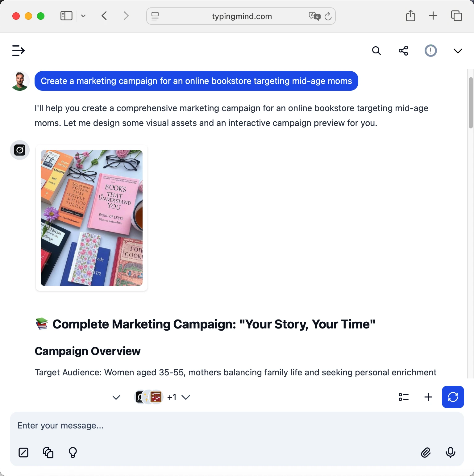Reload typingmind.com from the address bar
Image resolution: width=474 pixels, height=476 pixels.
coord(328,16)
